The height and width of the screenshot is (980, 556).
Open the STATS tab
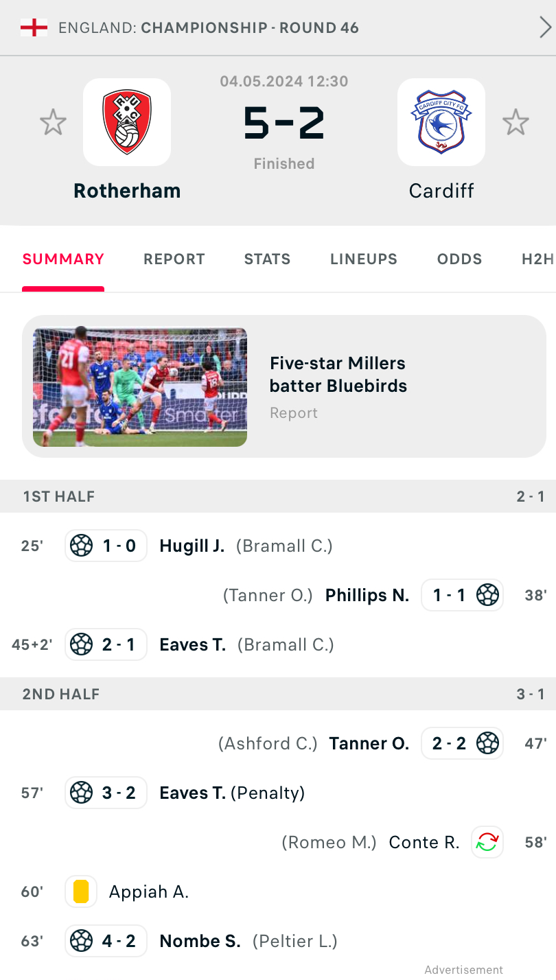[268, 259]
